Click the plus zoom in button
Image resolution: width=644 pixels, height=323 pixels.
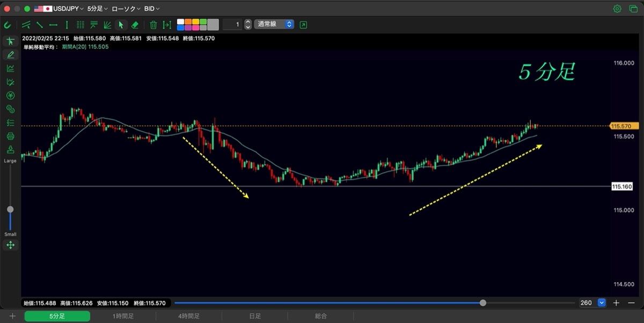pos(616,303)
